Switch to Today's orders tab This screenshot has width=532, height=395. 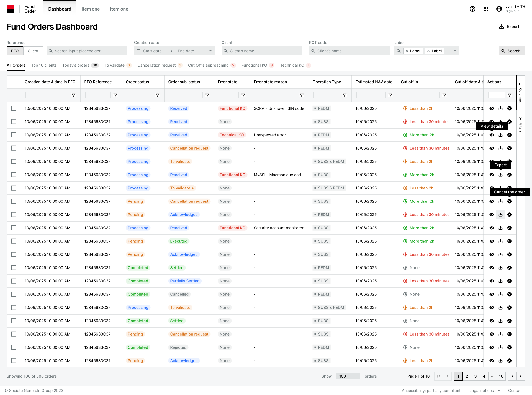(x=80, y=65)
